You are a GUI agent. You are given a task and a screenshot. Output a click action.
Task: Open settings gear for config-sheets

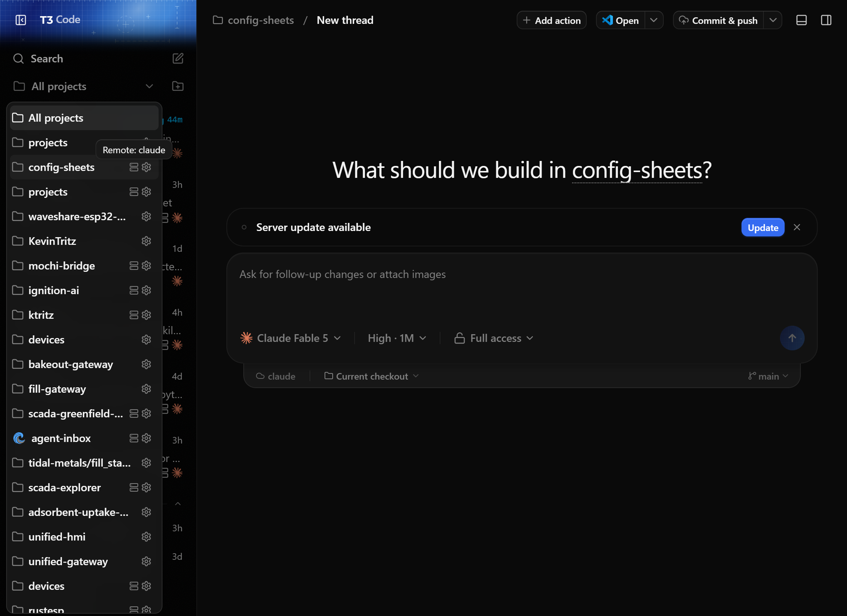(x=146, y=167)
